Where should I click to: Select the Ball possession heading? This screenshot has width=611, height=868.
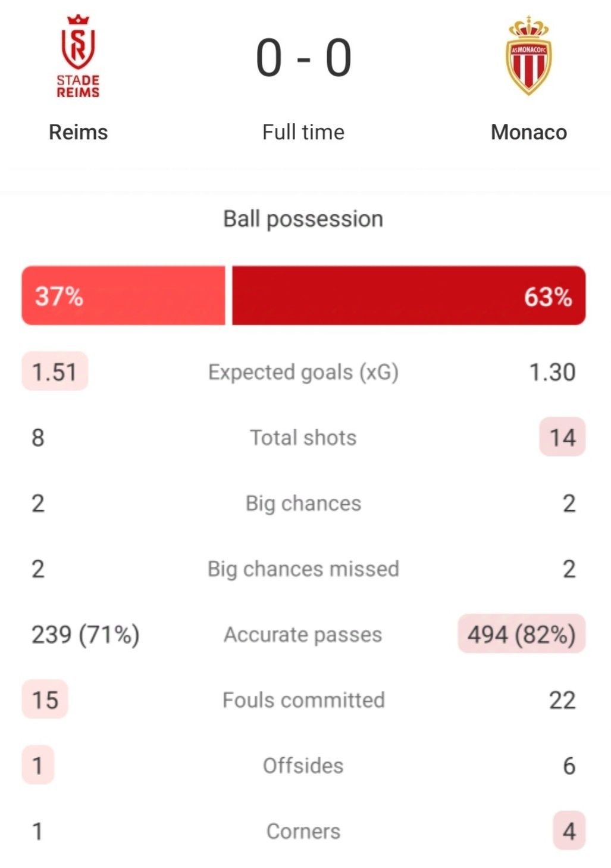[x=303, y=219]
